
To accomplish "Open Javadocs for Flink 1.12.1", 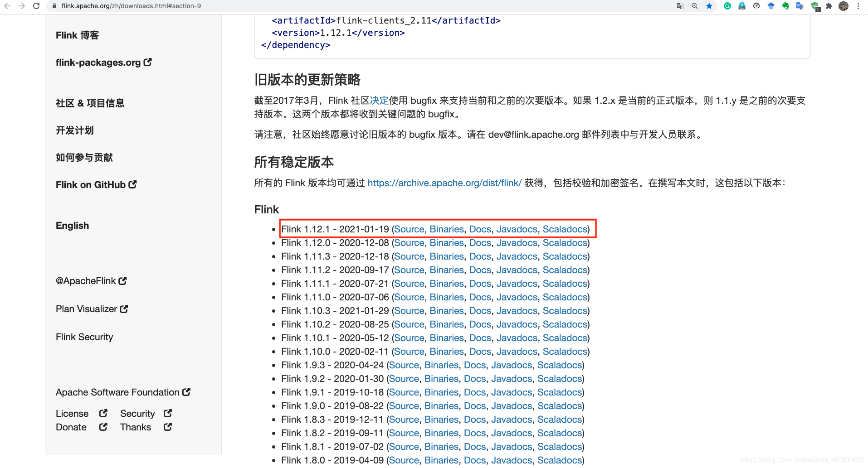I will pos(517,229).
